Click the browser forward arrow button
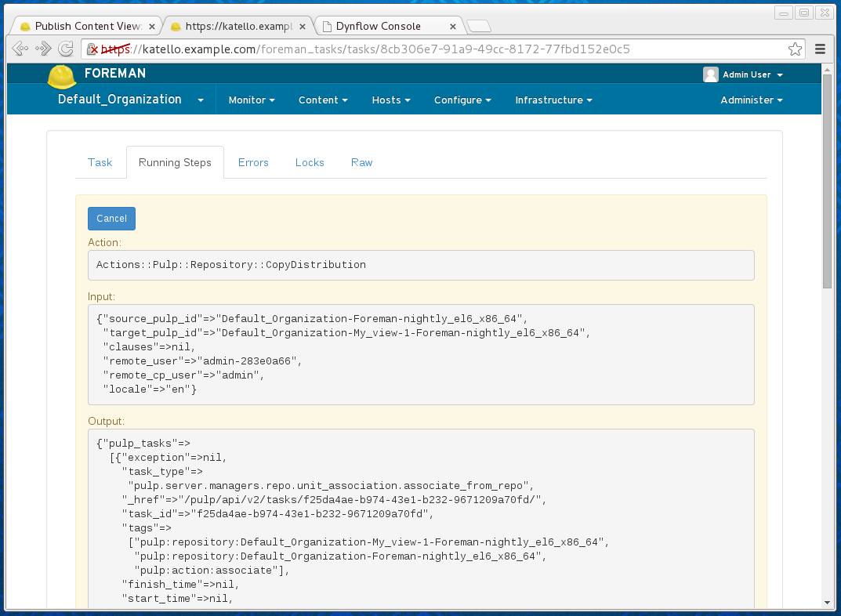This screenshot has width=841, height=616. [x=43, y=49]
